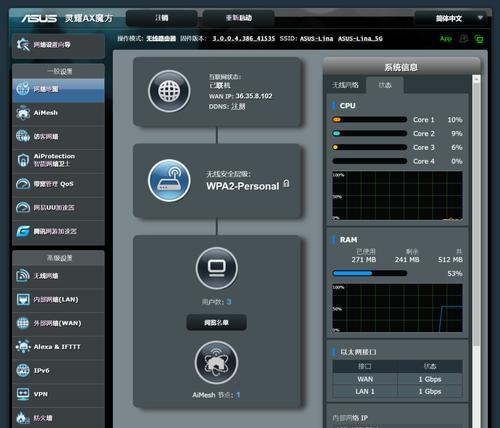Open AiProtection 智能网络卫士
The height and width of the screenshot is (428, 500).
(58, 160)
